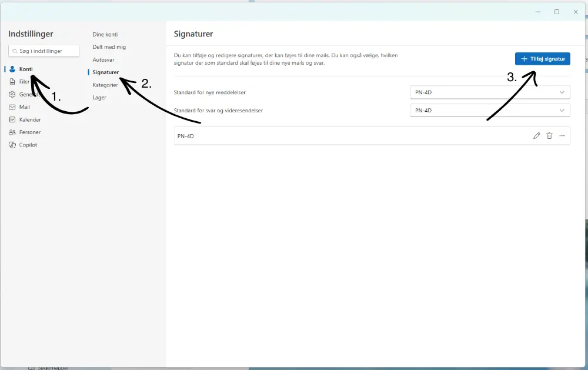
Task: Click the Signaturer page heading
Action: [193, 34]
